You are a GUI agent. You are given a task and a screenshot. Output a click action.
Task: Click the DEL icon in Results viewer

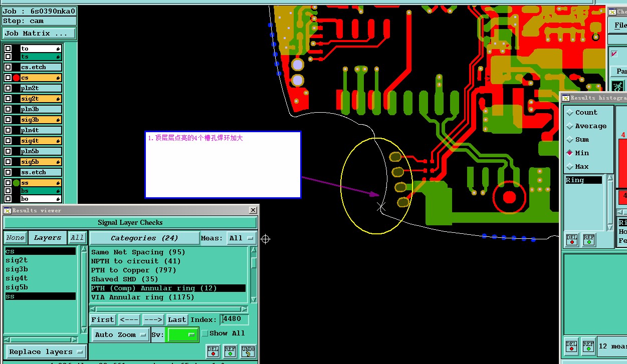[x=213, y=351]
